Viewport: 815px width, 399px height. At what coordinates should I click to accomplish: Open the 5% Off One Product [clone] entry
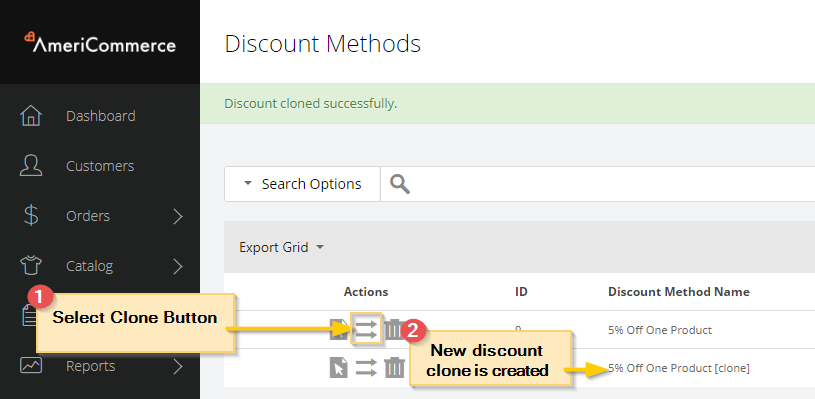(x=679, y=368)
